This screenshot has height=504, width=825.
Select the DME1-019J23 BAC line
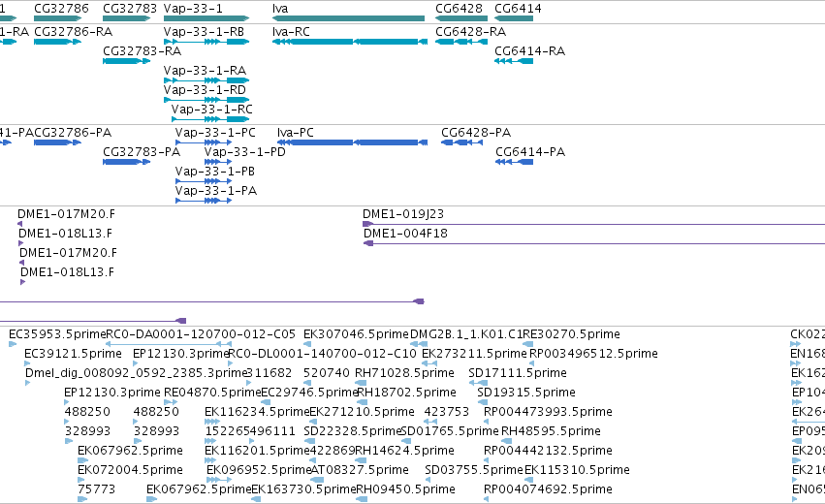click(593, 224)
